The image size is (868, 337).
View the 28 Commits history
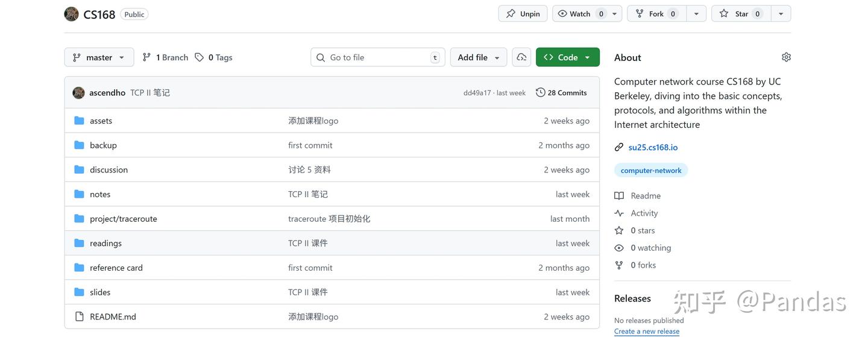pyautogui.click(x=561, y=93)
